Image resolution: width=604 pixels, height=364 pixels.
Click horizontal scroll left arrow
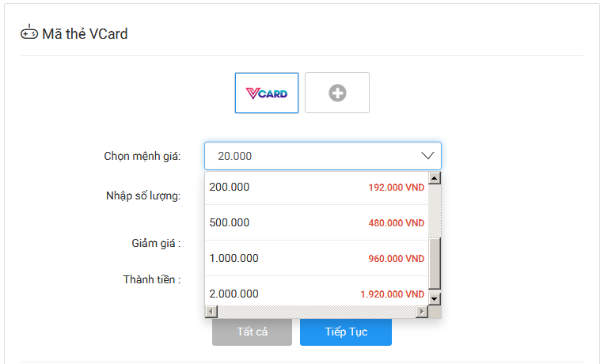211,311
